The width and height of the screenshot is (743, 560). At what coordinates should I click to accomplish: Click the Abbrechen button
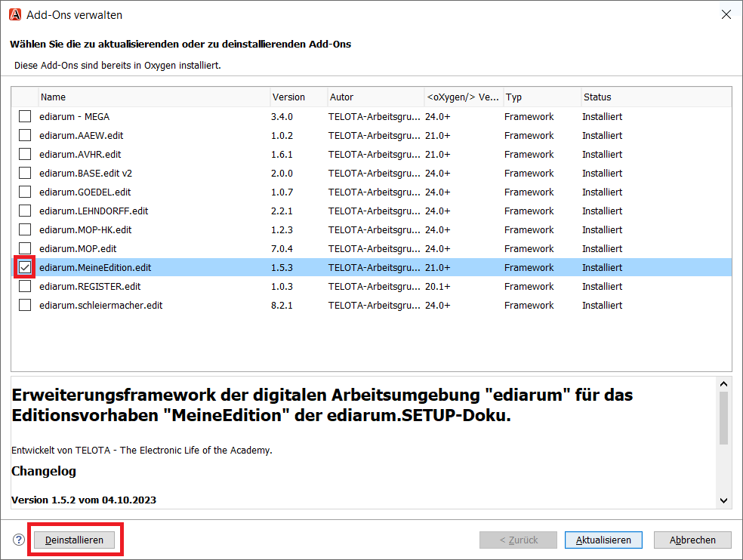tap(692, 540)
